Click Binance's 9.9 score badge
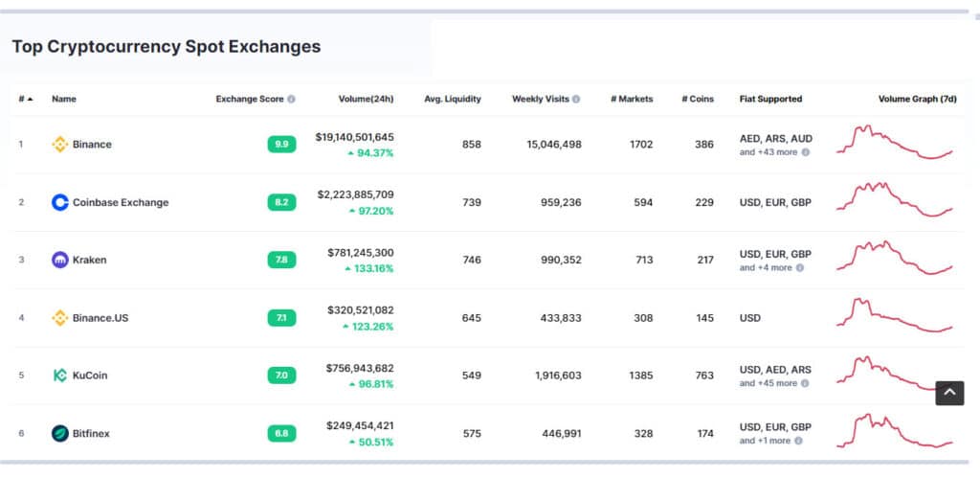980x478 pixels. tap(282, 145)
